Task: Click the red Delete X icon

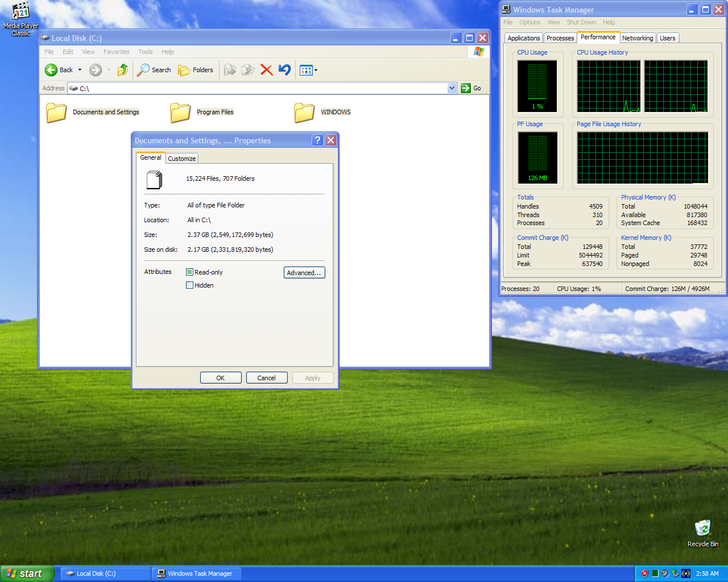Action: tap(266, 70)
